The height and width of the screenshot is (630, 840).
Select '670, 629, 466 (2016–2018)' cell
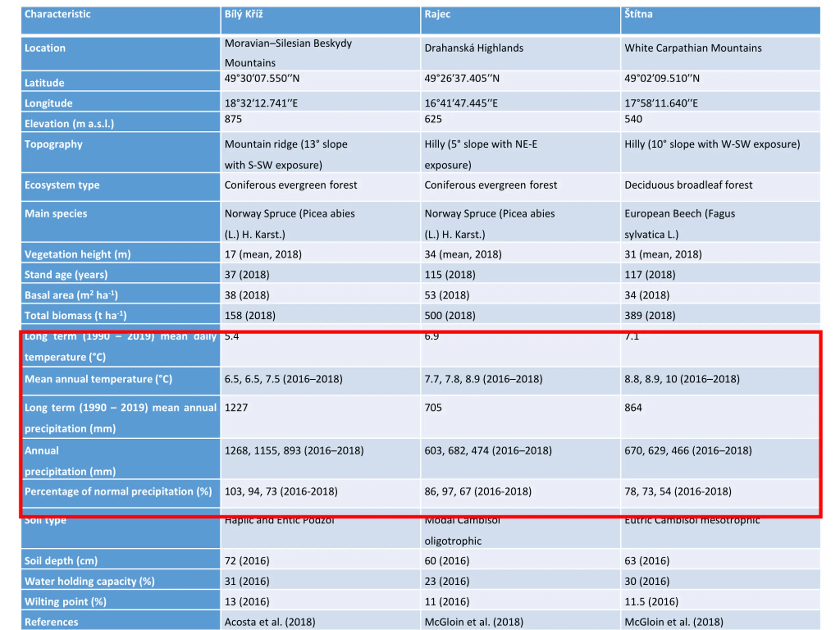(x=720, y=459)
